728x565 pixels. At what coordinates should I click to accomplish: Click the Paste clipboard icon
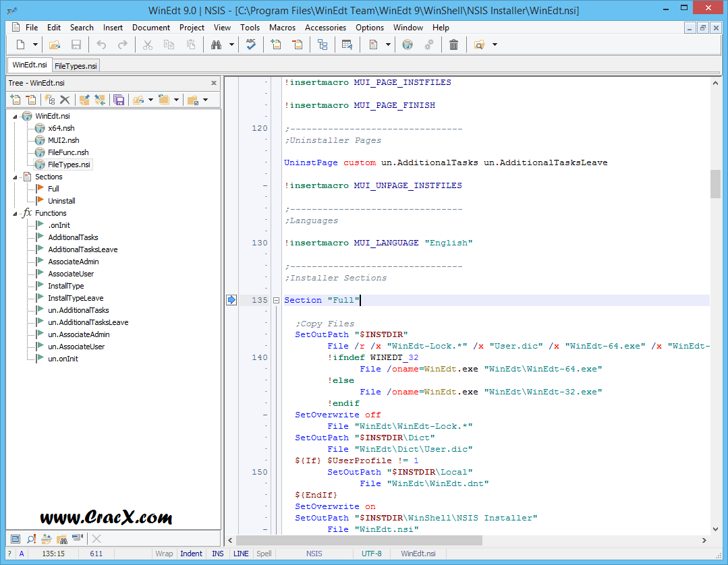[x=191, y=45]
